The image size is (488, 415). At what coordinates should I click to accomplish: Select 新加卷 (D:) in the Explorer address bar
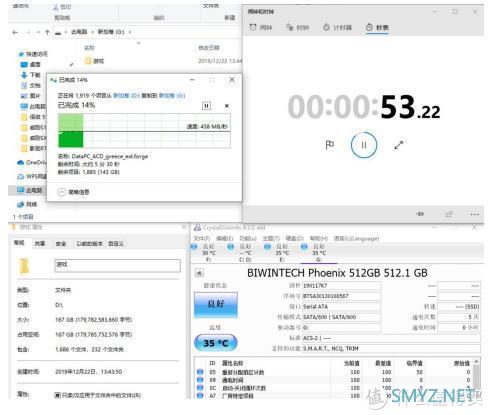[x=111, y=32]
